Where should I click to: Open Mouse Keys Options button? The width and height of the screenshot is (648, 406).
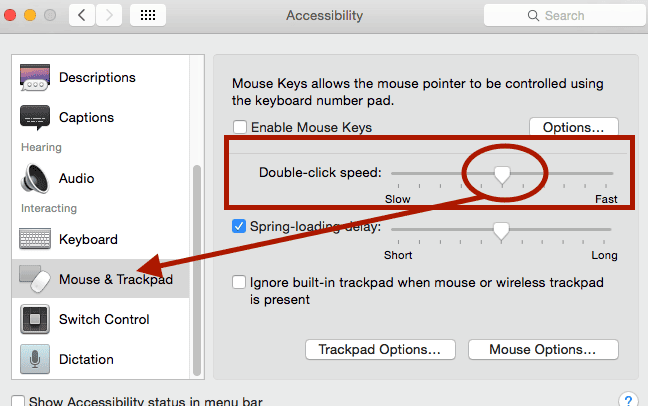(x=574, y=127)
